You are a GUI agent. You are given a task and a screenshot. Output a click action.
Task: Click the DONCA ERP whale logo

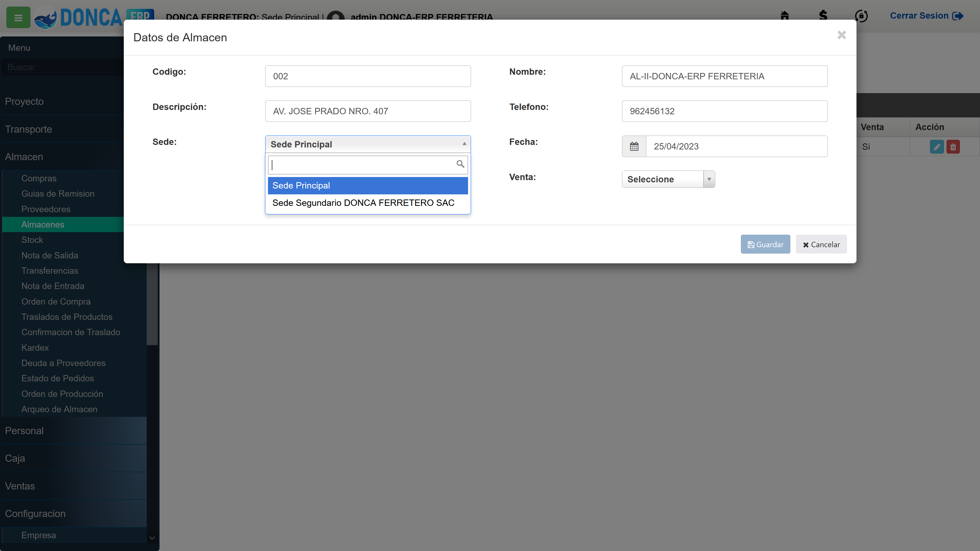click(94, 18)
